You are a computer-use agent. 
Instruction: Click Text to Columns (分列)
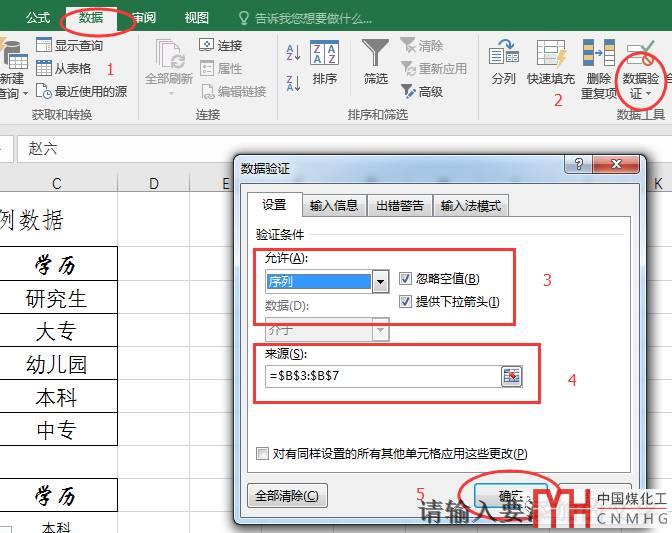point(504,63)
